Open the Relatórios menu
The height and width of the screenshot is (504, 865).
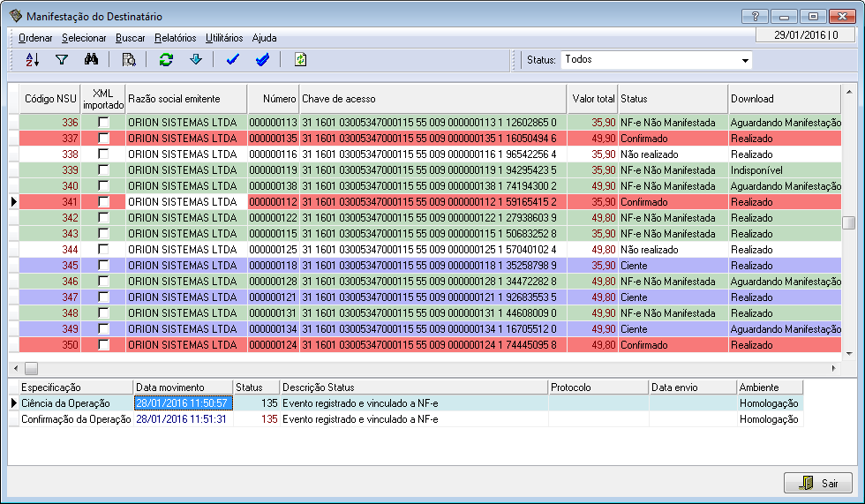[x=175, y=38]
